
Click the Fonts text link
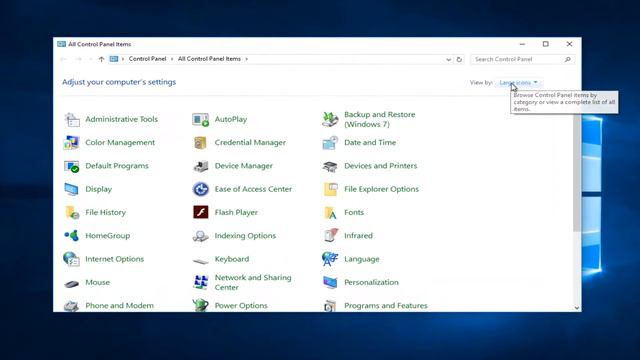[354, 213]
